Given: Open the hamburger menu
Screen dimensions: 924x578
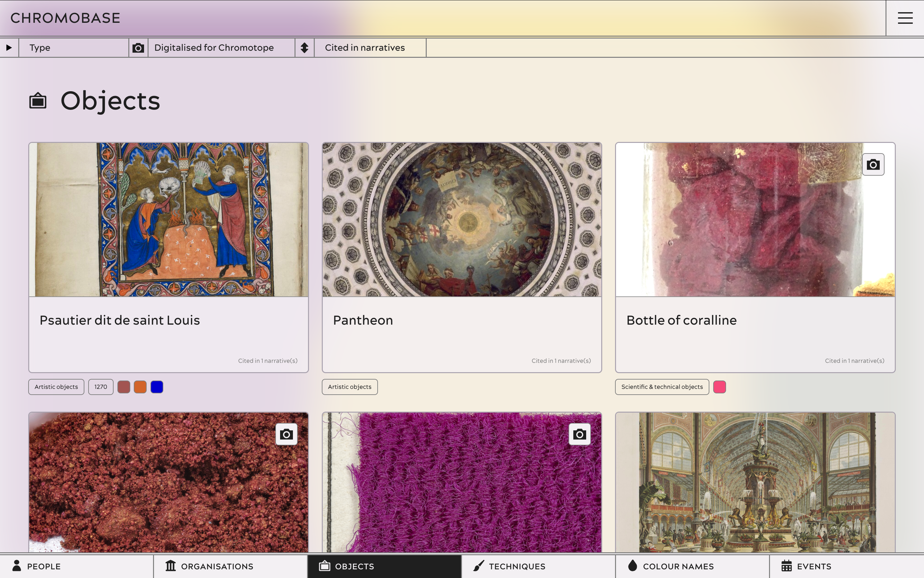Looking at the screenshot, I should click(905, 18).
